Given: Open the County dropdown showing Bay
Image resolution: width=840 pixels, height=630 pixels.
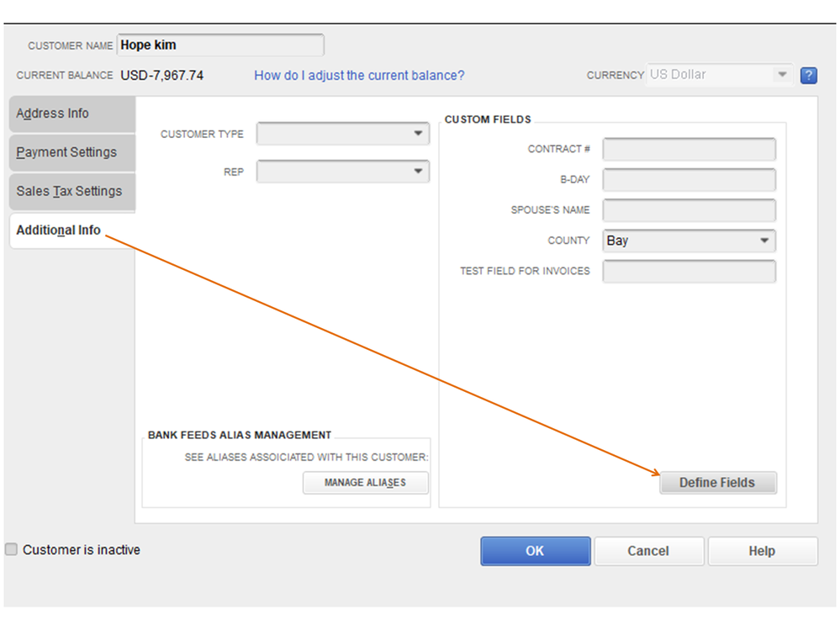Looking at the screenshot, I should click(689, 241).
